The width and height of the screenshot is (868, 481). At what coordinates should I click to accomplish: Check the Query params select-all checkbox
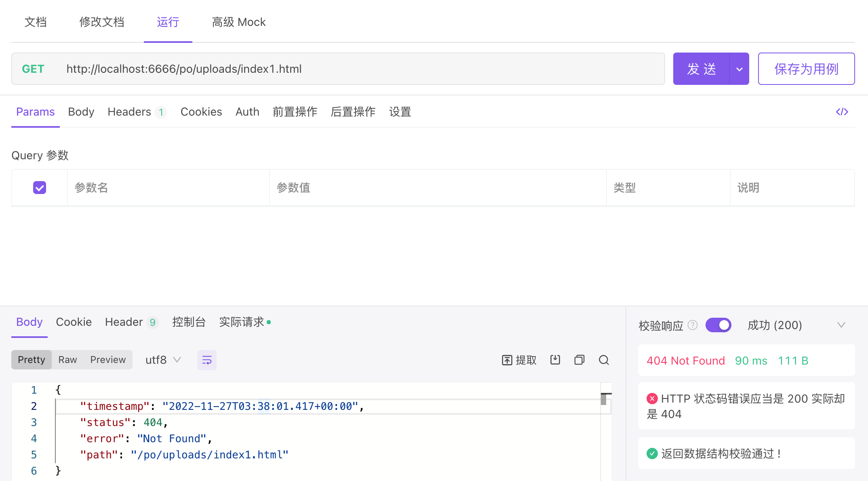(40, 188)
